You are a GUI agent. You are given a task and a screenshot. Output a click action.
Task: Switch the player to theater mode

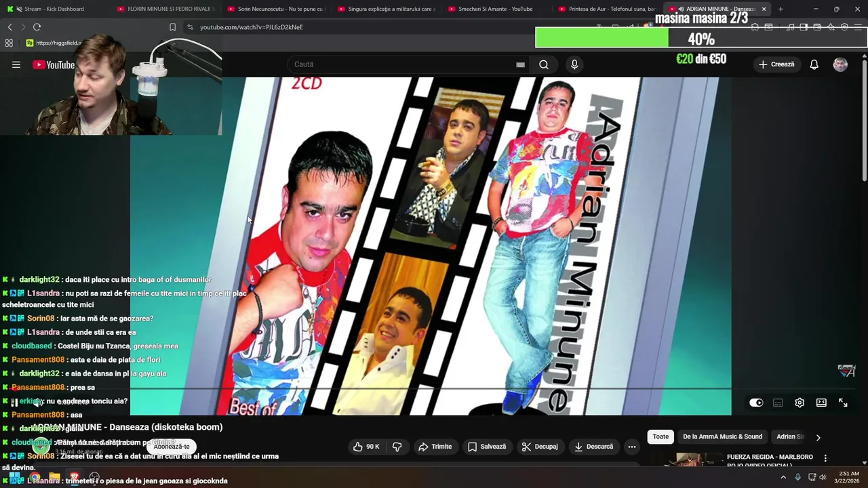tap(821, 403)
